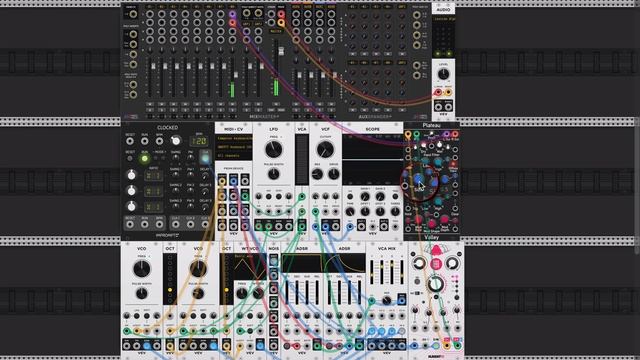Click the first ADSR envelope display
This screenshot has width=640, height=360.
pos(302,263)
